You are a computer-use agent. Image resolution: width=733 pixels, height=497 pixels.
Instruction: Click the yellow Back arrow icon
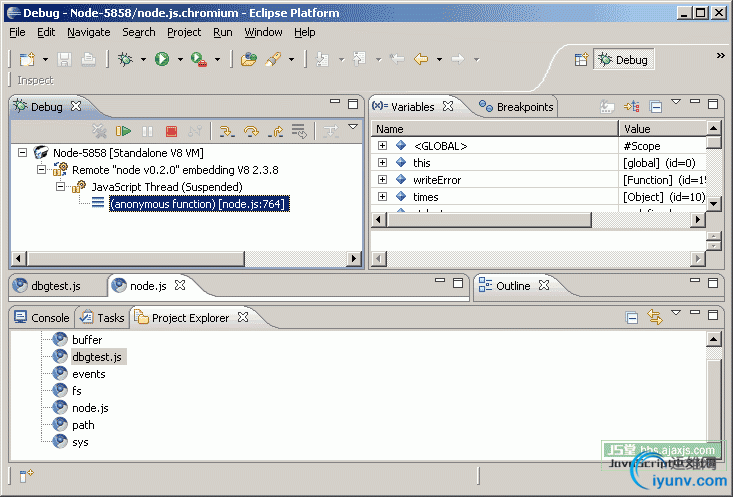point(421,59)
